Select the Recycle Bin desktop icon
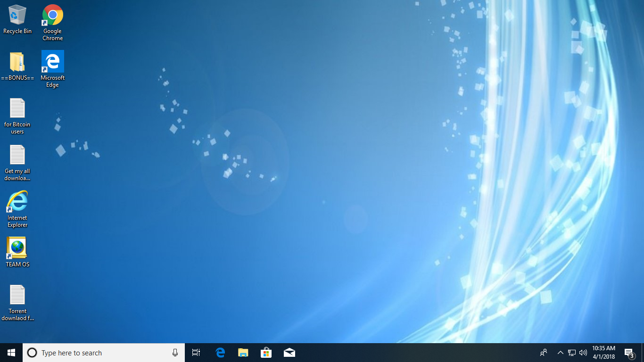 point(17,19)
